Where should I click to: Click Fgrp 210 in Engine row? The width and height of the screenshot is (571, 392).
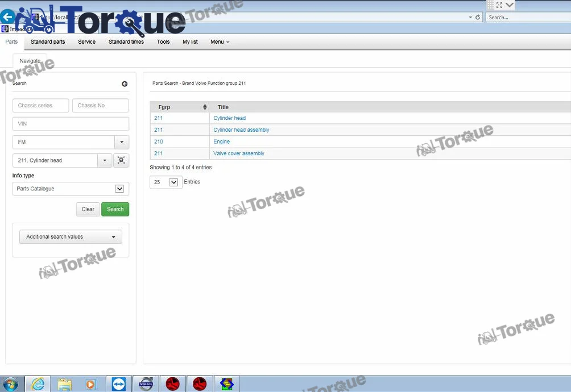point(159,142)
